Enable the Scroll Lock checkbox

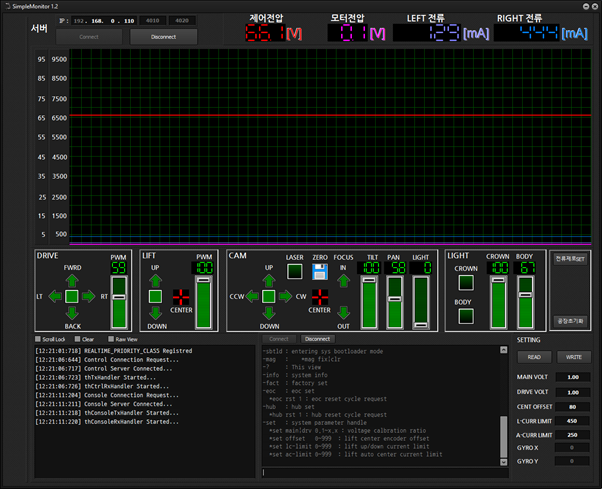(x=38, y=339)
